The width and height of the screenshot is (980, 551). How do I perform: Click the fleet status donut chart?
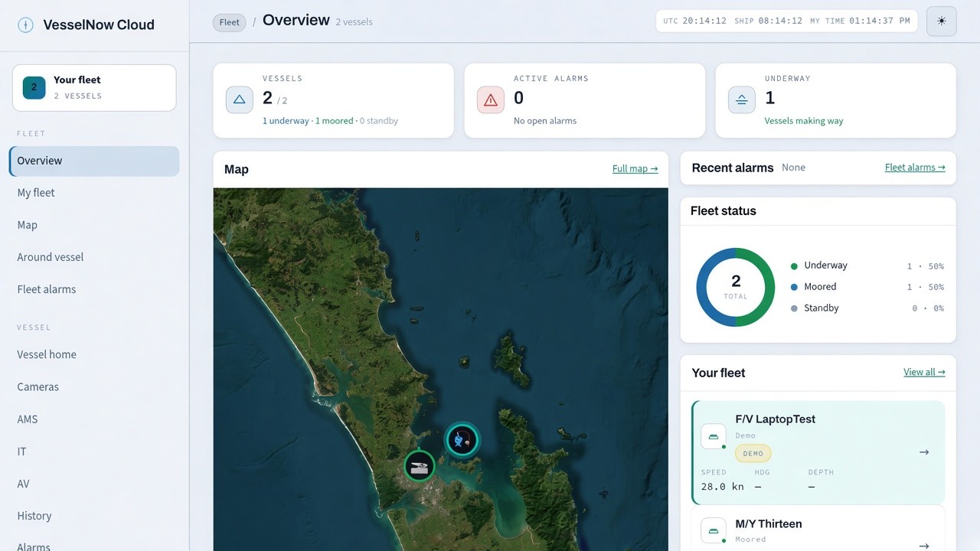point(736,287)
